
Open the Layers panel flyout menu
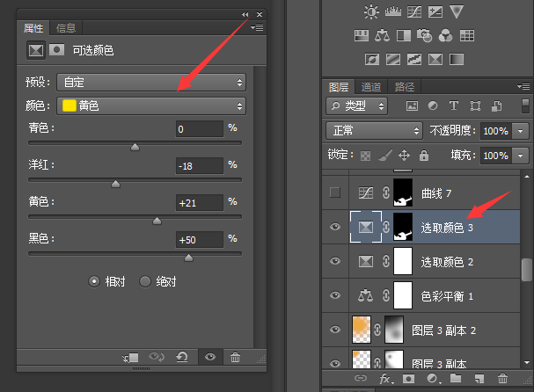pos(523,86)
